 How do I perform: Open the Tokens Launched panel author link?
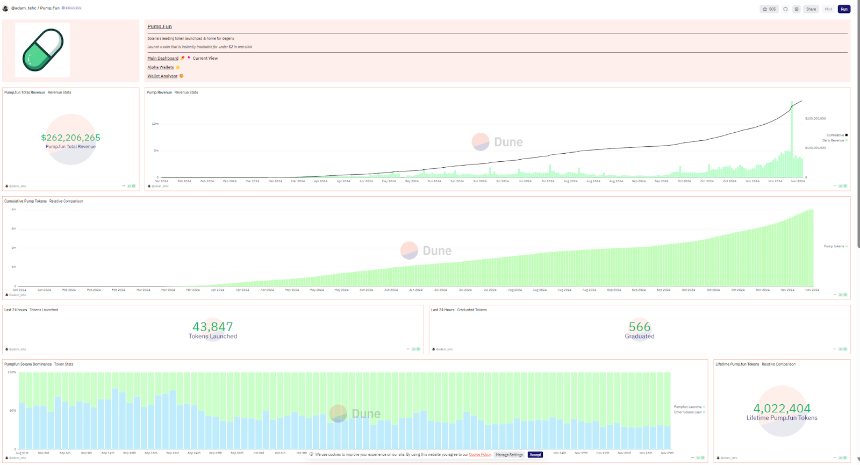pyautogui.click(x=16, y=349)
